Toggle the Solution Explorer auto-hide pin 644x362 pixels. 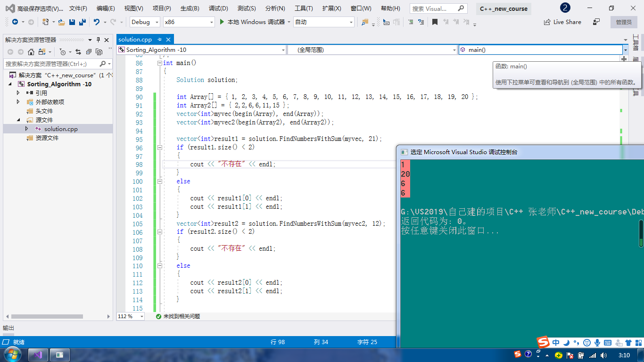(98, 40)
